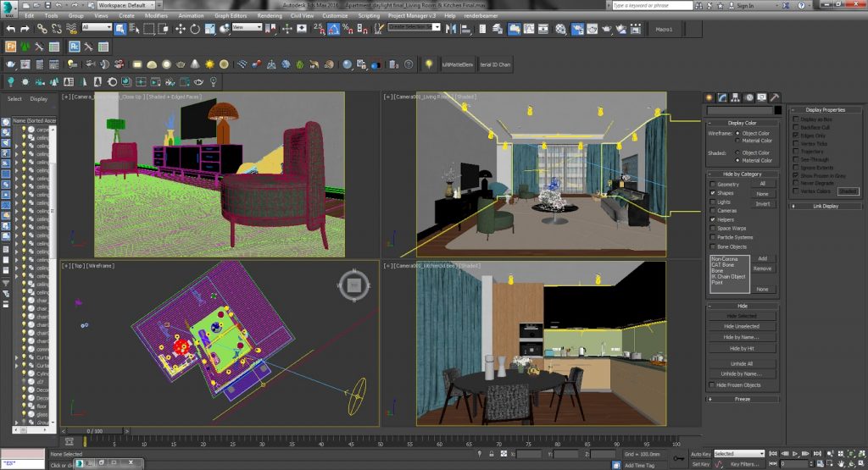Click the Hide Unselected button
This screenshot has height=470, width=868.
tap(742, 326)
